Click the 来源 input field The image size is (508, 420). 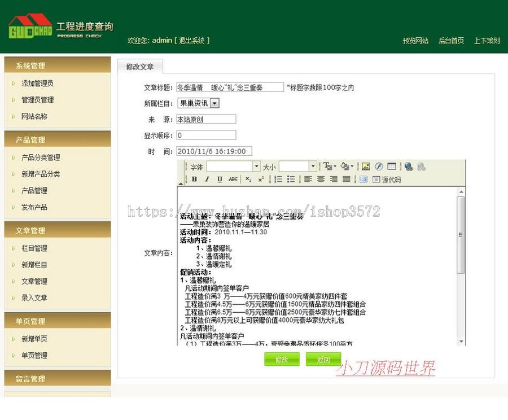206,119
